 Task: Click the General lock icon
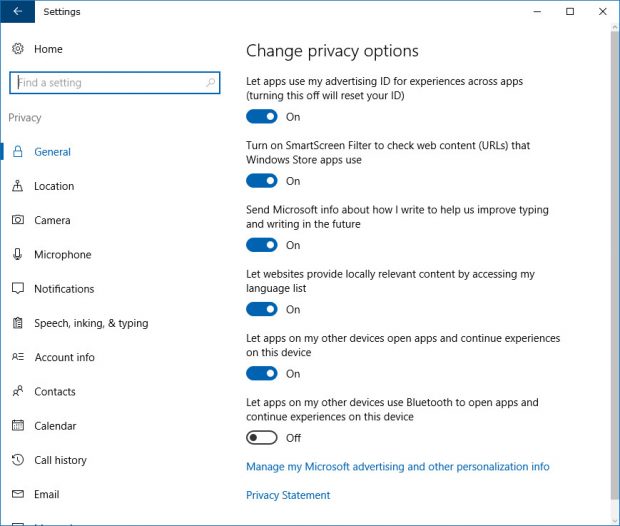coord(18,151)
